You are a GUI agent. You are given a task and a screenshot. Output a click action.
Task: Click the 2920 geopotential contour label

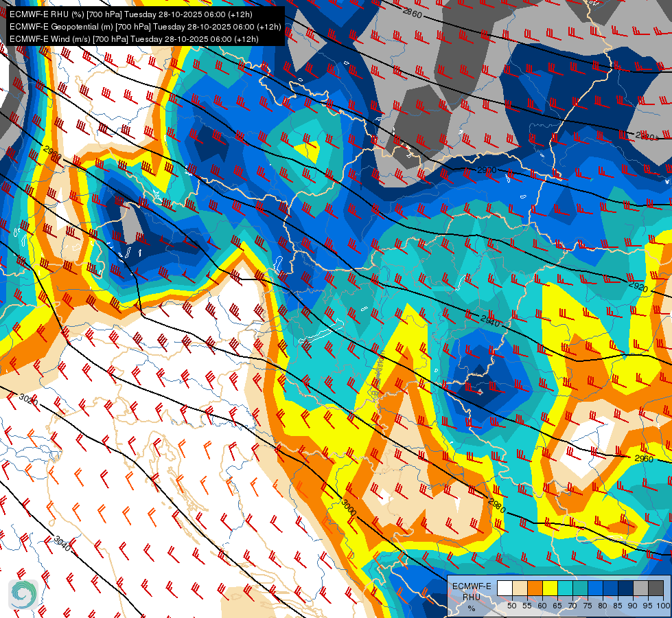pyautogui.click(x=638, y=286)
